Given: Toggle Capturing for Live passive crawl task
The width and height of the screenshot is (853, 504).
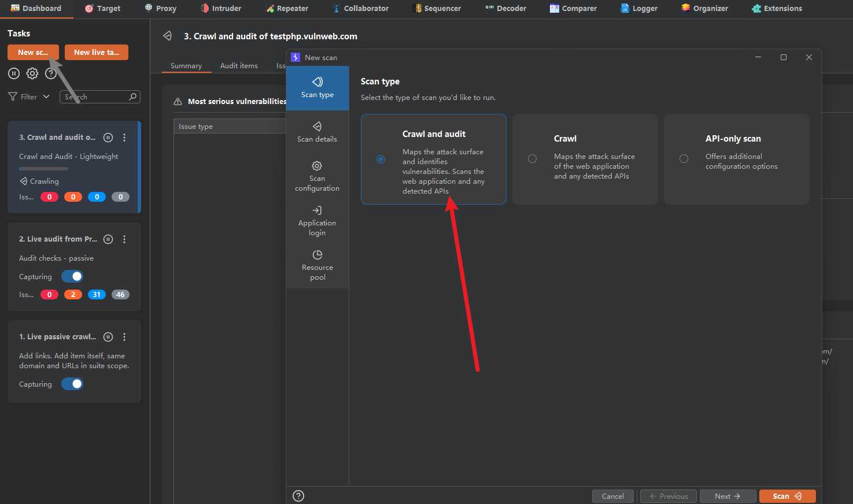Looking at the screenshot, I should [72, 384].
